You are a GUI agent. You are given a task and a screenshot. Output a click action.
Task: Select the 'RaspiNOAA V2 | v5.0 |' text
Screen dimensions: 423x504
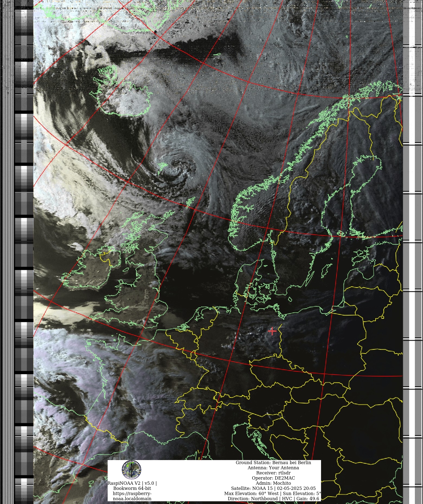click(x=132, y=483)
